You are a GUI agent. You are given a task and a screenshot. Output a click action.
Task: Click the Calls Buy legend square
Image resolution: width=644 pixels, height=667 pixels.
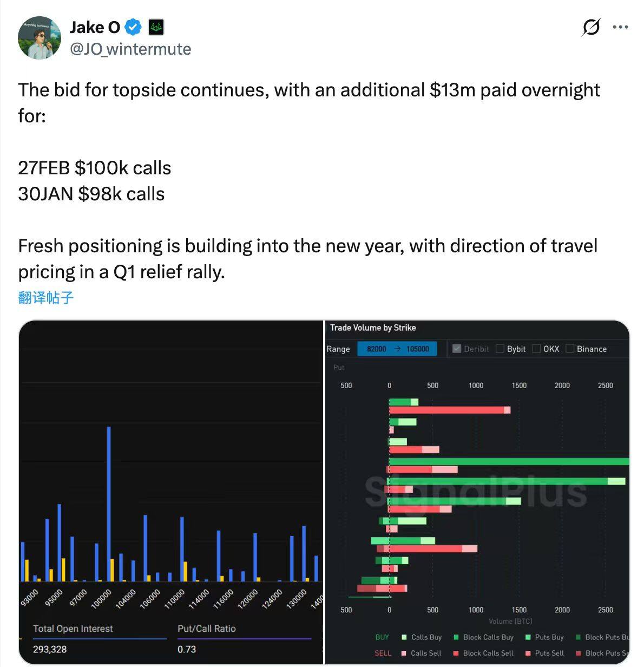click(x=404, y=637)
